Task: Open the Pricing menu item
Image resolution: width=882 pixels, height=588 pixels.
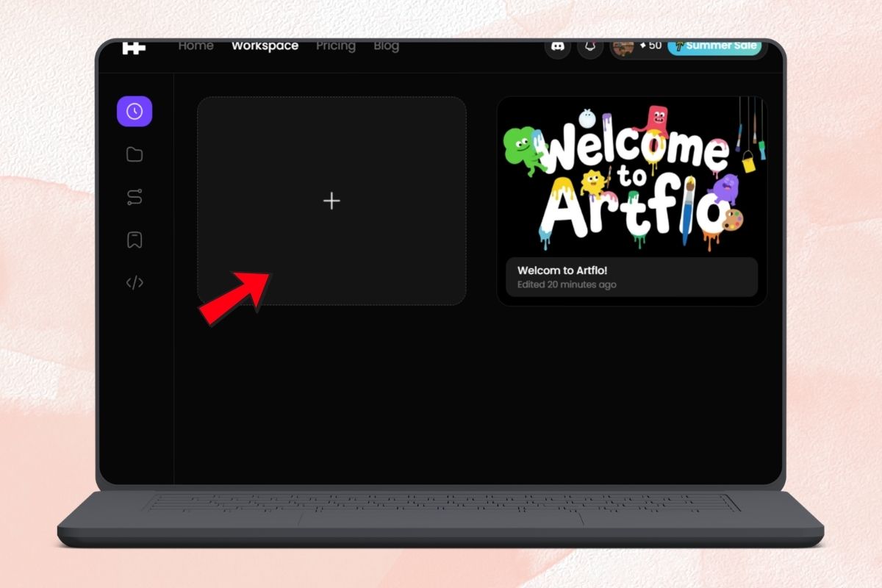Action: pyautogui.click(x=336, y=46)
